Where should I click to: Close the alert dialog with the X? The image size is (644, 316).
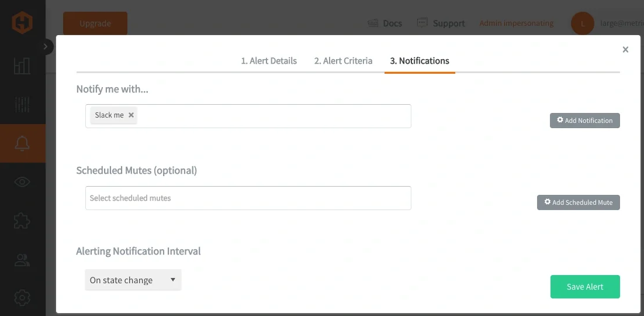point(625,50)
